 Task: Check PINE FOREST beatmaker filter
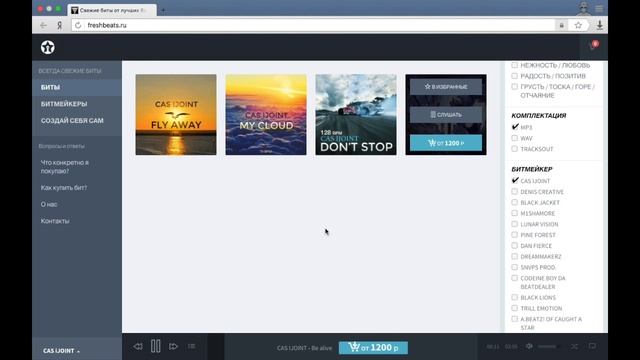pyautogui.click(x=515, y=235)
